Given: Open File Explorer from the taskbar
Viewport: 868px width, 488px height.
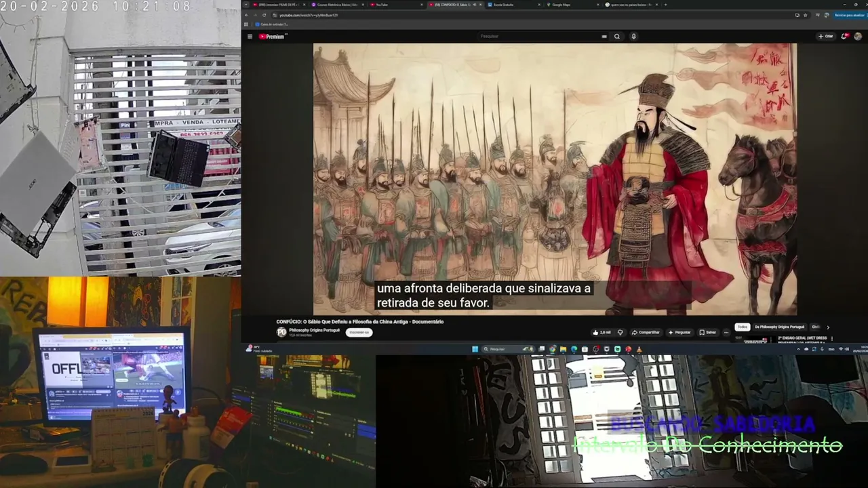Looking at the screenshot, I should click(x=564, y=349).
